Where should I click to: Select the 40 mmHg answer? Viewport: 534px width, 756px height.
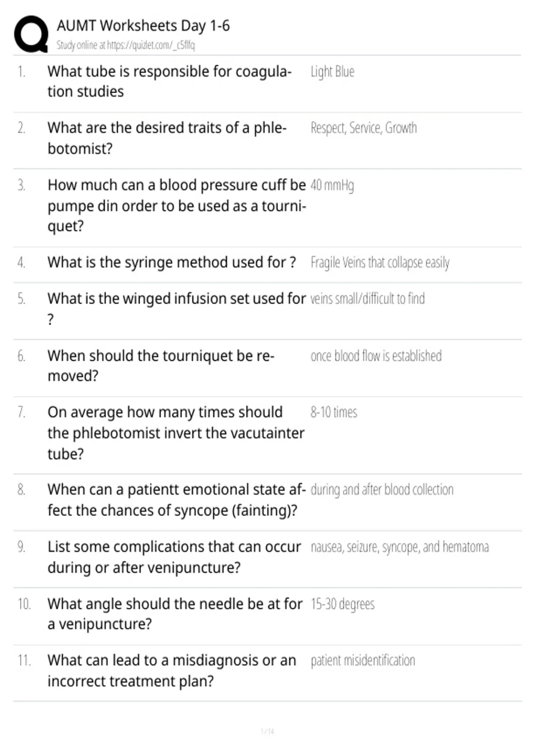coord(332,185)
